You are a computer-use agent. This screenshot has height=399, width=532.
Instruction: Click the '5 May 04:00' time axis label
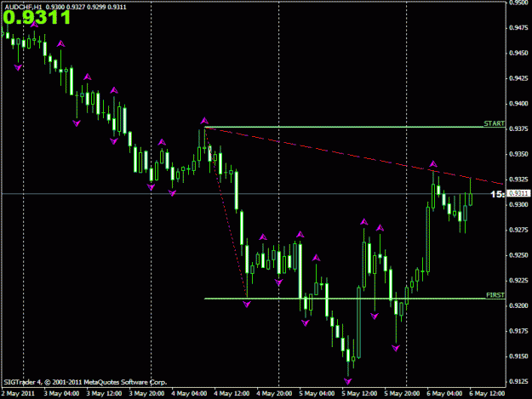coord(317,394)
